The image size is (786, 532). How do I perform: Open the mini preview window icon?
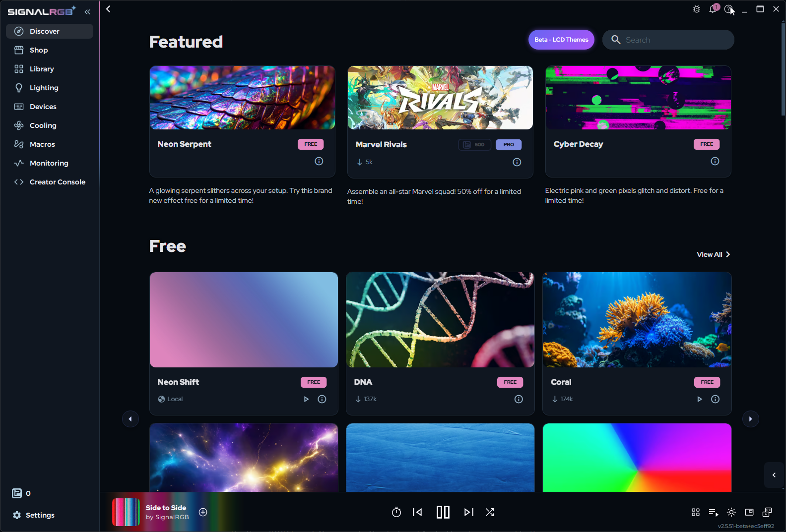click(x=749, y=512)
